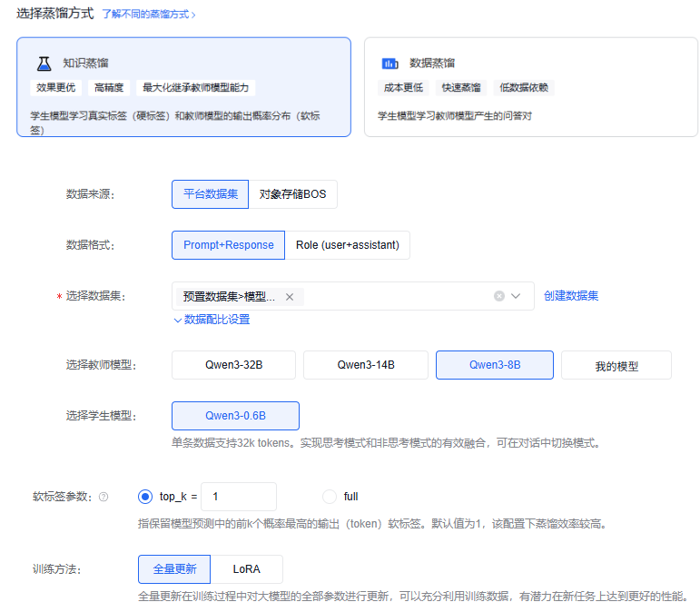Choose 对象存储BOS as data source
Screen dimensions: 700x612
point(293,194)
